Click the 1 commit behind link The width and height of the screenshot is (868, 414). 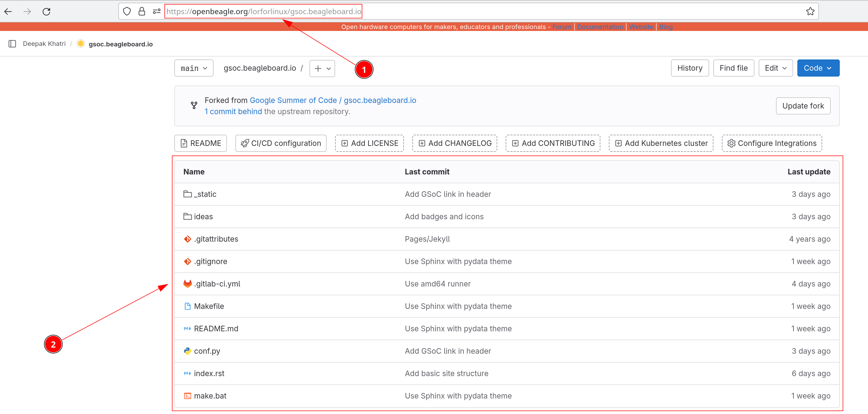pos(233,112)
